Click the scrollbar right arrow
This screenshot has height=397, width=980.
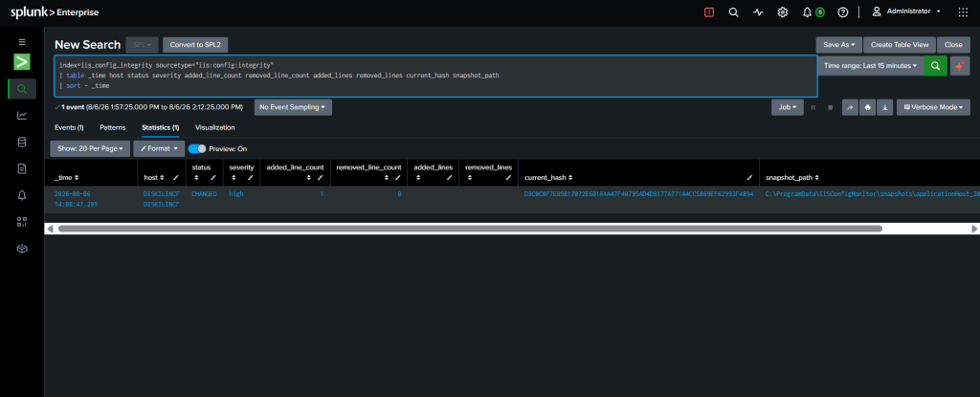coord(973,229)
